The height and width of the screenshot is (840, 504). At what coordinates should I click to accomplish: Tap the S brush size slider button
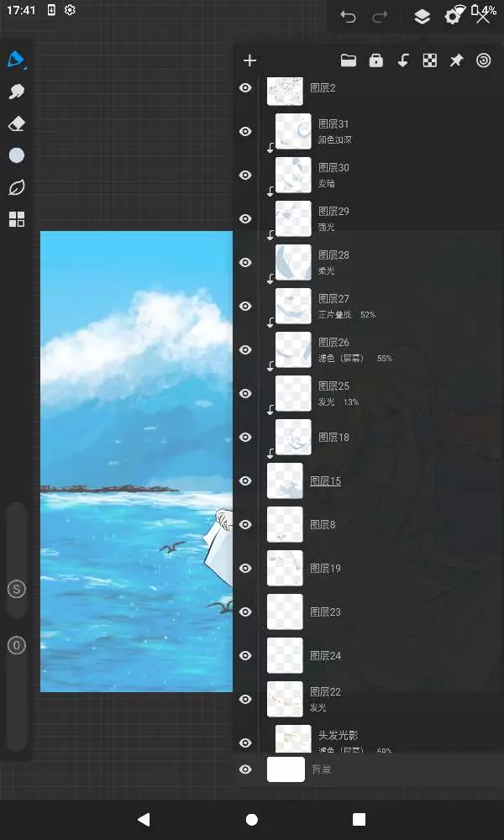[x=17, y=590]
